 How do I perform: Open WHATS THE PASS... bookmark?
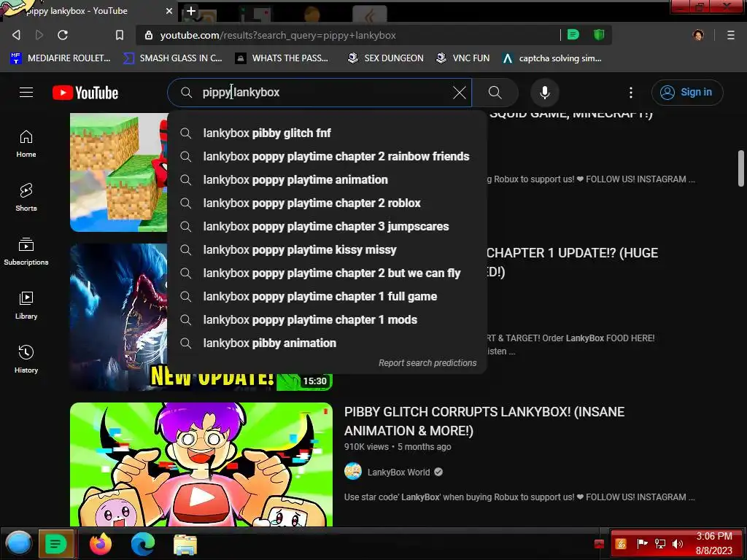[x=282, y=58]
